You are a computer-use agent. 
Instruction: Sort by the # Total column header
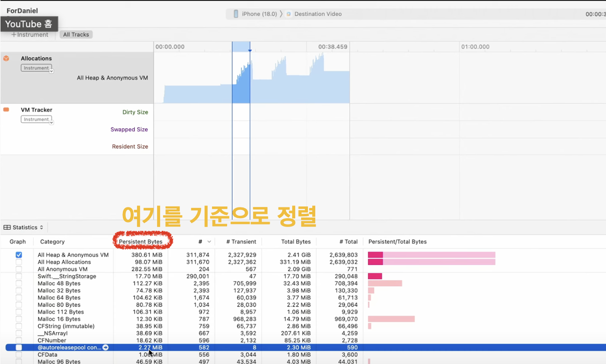[x=349, y=242]
